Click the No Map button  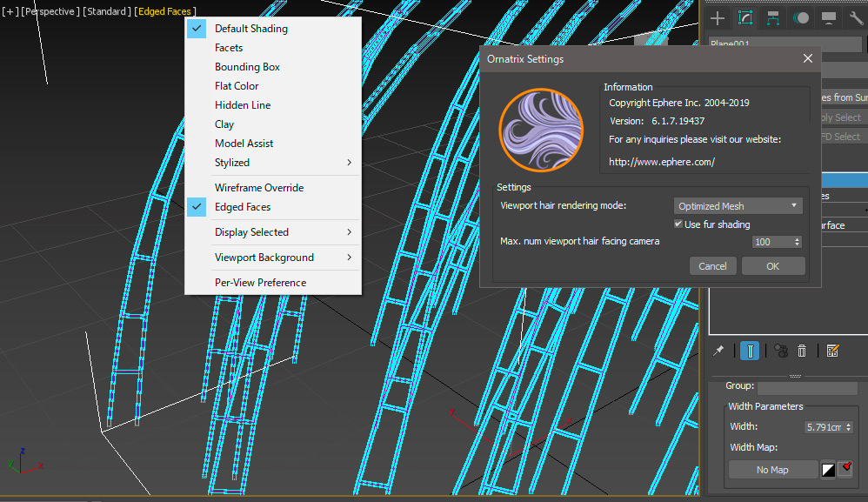(772, 470)
